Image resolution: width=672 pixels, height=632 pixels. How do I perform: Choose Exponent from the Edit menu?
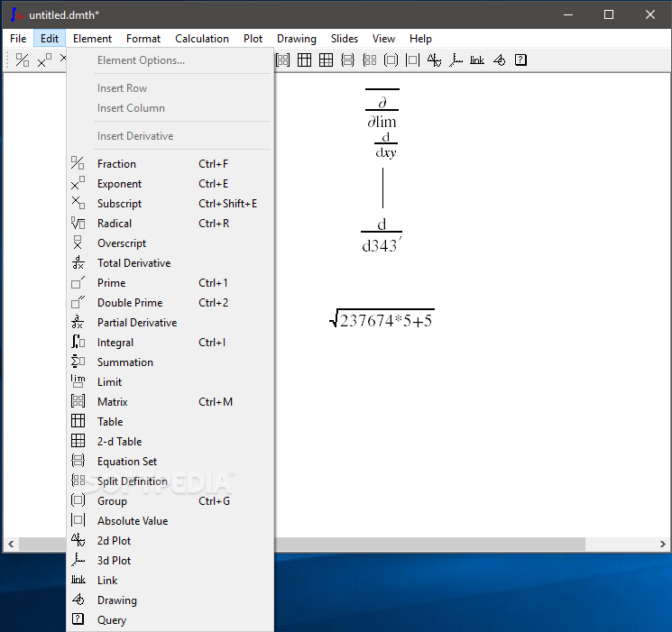[170, 183]
